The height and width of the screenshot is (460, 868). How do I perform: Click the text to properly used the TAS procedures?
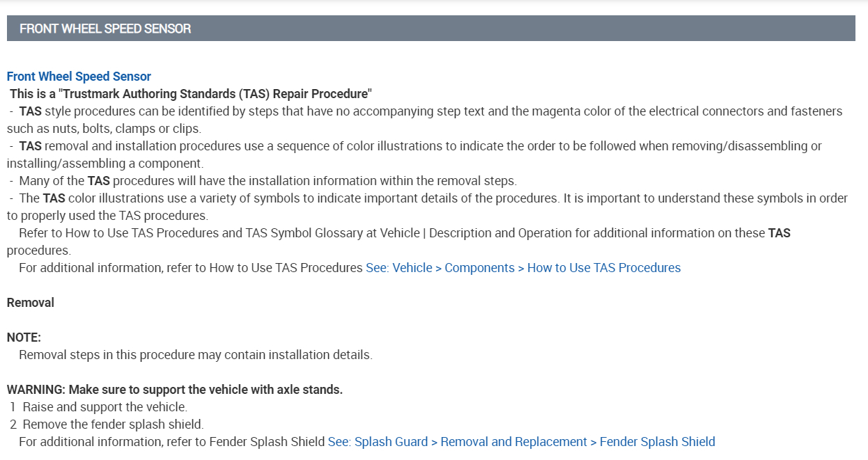[108, 216]
